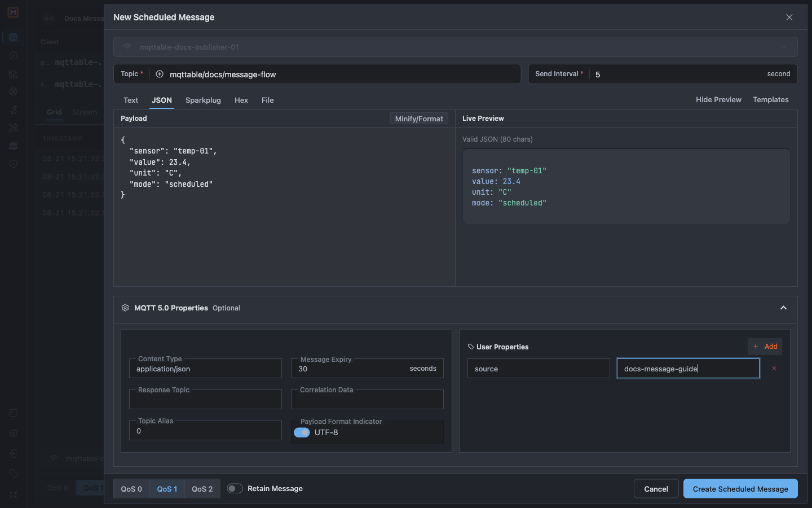Click the broadcast icon in the background Docs tab
The height and width of the screenshot is (508, 812).
(49, 19)
